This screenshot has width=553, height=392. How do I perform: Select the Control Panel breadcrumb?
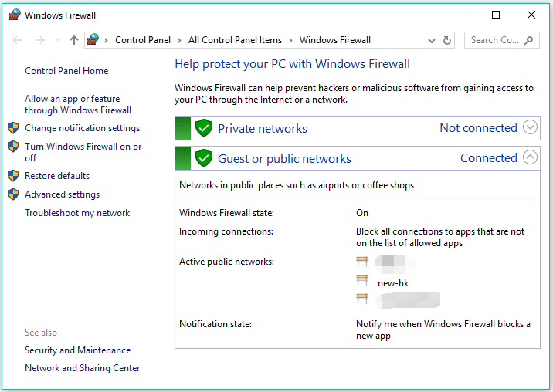coord(143,40)
